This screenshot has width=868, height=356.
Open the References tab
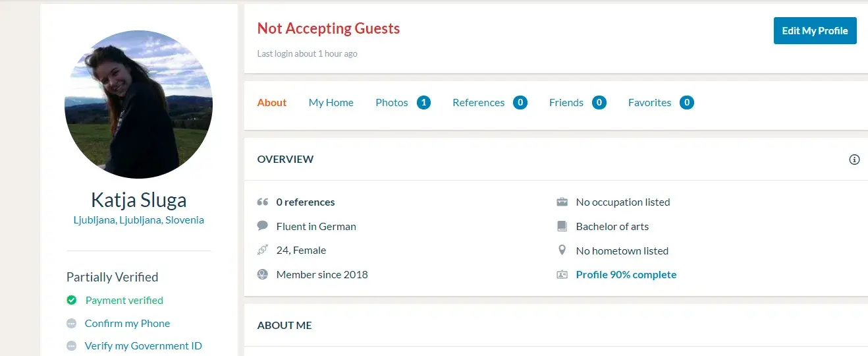pos(478,103)
